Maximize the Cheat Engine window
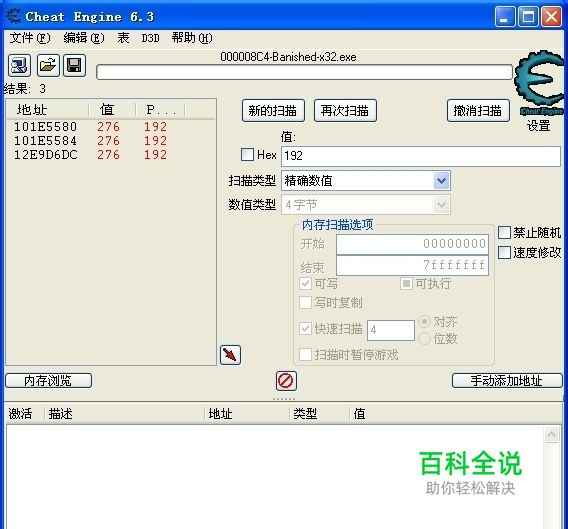 click(x=528, y=17)
